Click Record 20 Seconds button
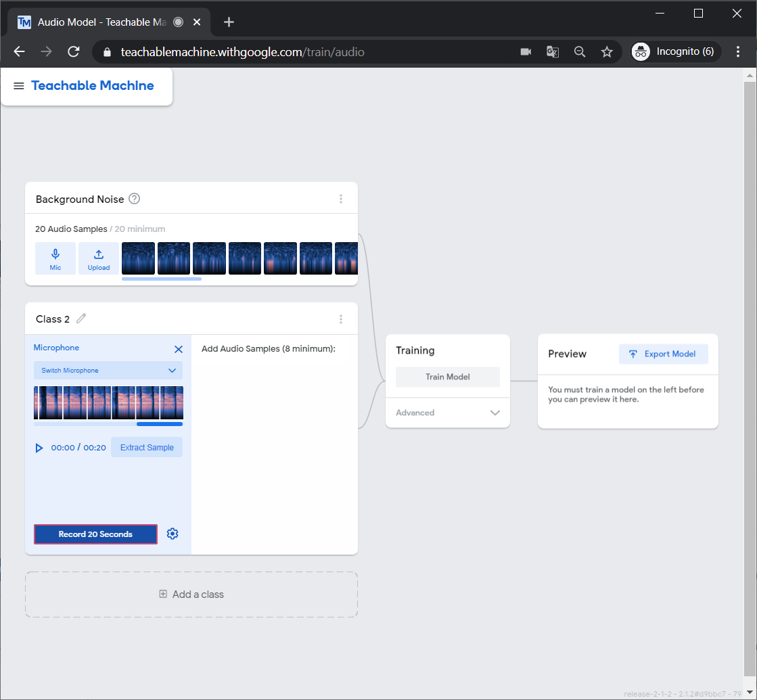 (95, 534)
